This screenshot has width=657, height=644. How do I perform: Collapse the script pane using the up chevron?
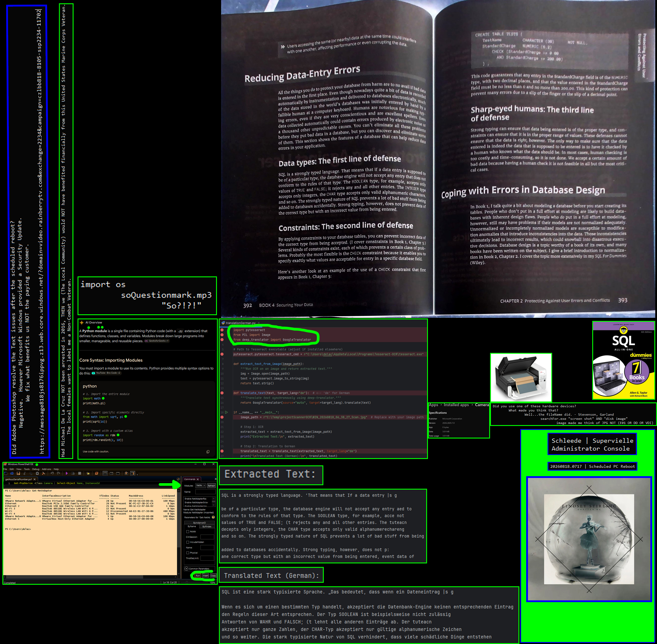click(x=178, y=479)
